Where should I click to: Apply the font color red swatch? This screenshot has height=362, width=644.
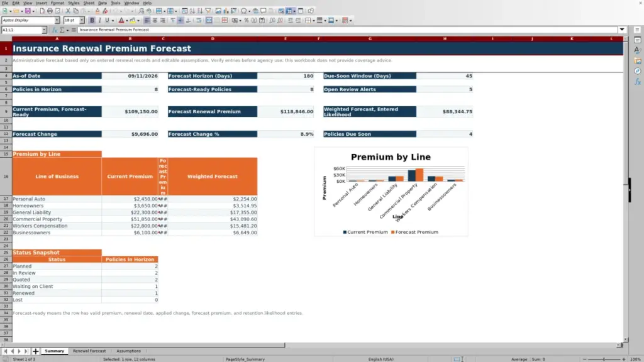pos(121,21)
